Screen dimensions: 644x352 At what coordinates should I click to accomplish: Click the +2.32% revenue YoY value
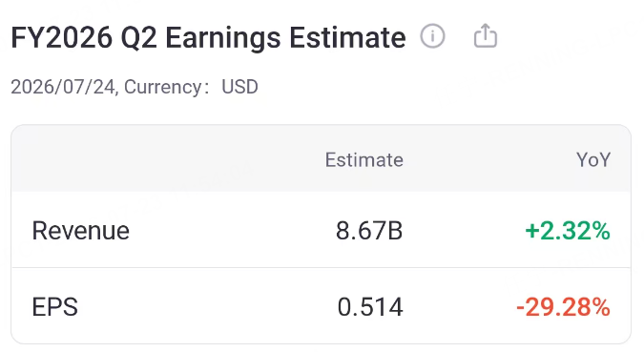(568, 231)
